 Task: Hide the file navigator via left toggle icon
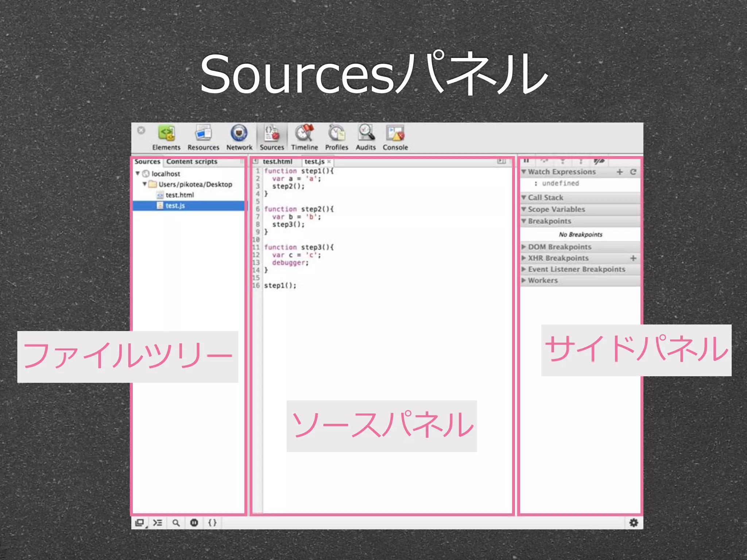(x=256, y=161)
